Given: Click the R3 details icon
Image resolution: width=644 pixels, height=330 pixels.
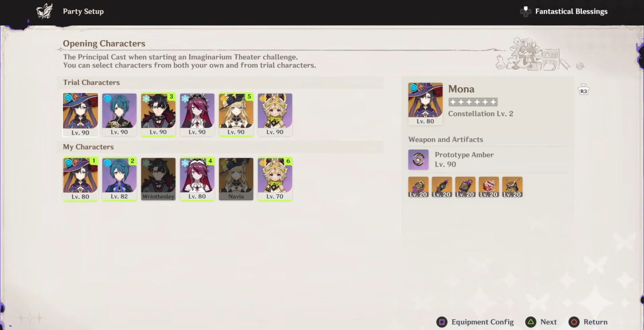Looking at the screenshot, I should pos(583,90).
